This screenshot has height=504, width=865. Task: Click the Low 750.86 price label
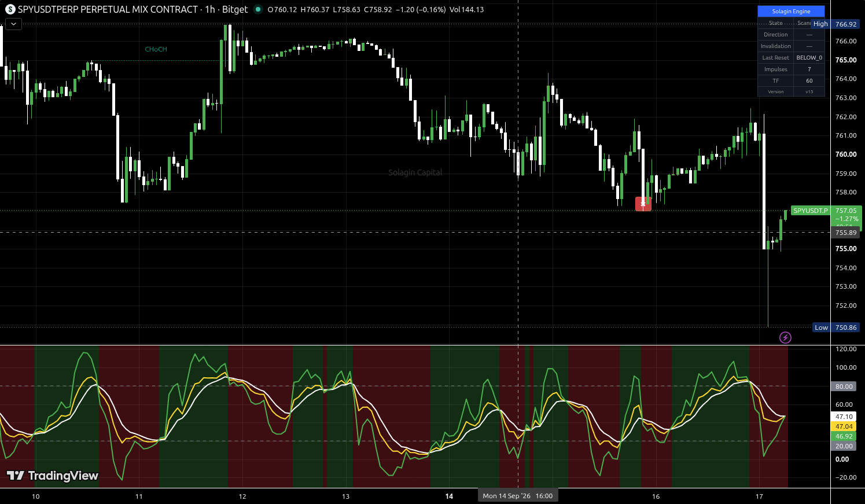point(836,328)
